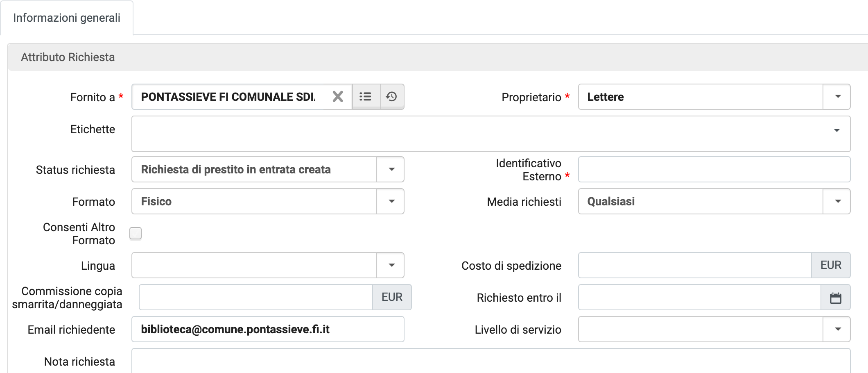Click the Fisico value in Formato

[x=156, y=202]
